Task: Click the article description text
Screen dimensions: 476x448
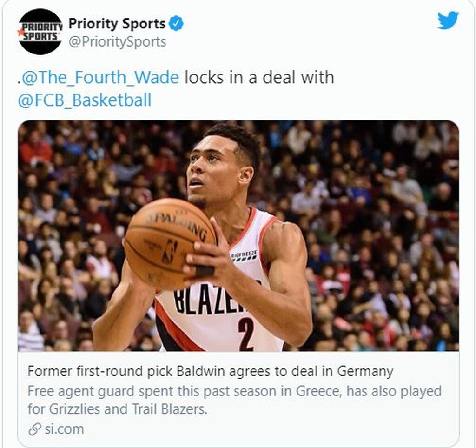Action: 234,400
